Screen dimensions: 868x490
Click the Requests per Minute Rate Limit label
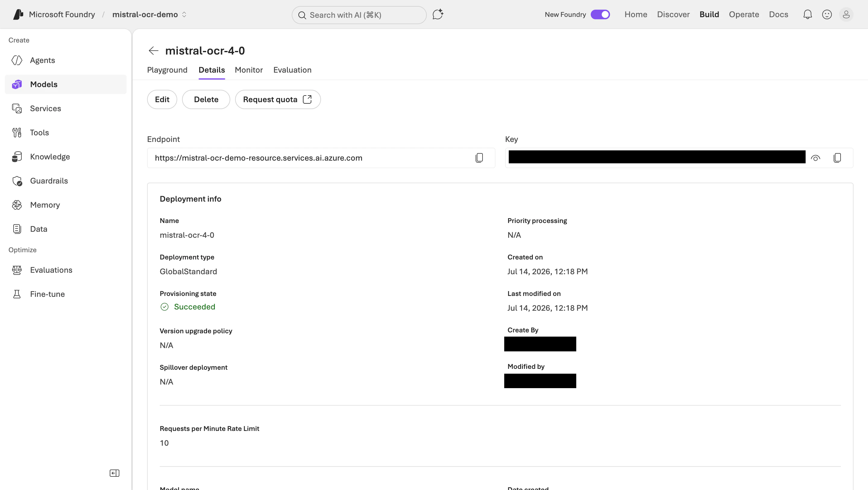(x=209, y=429)
